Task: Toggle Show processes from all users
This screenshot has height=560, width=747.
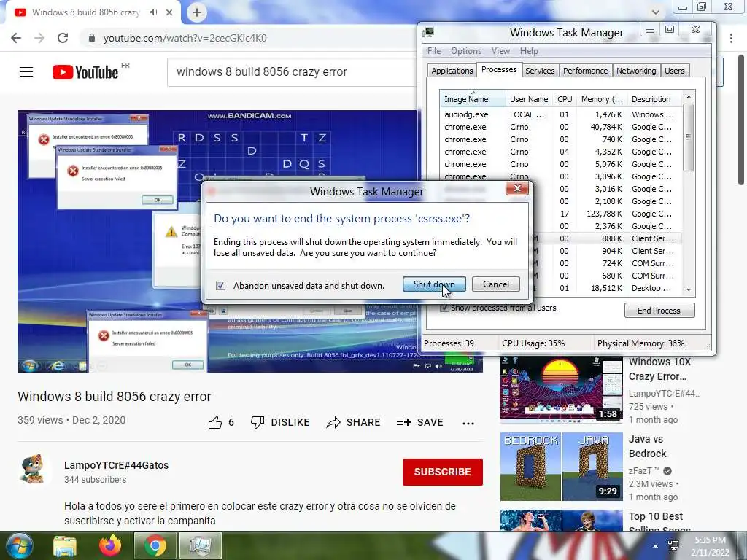Action: pyautogui.click(x=444, y=308)
